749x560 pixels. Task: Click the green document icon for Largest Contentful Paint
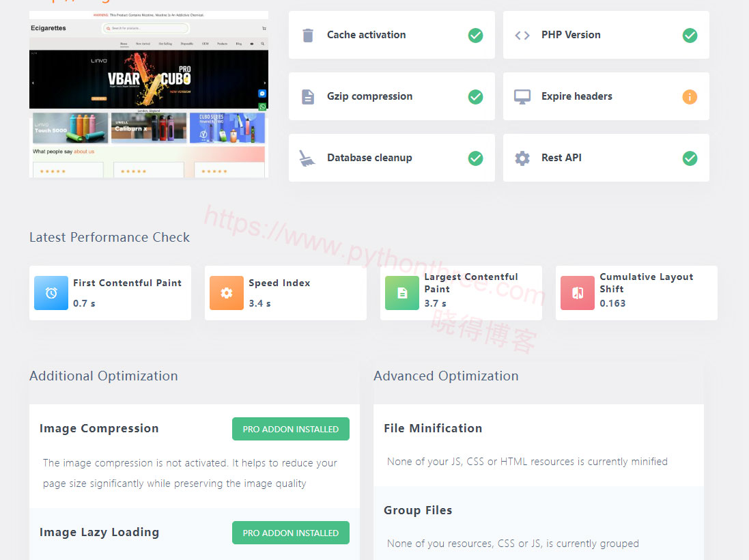(402, 293)
